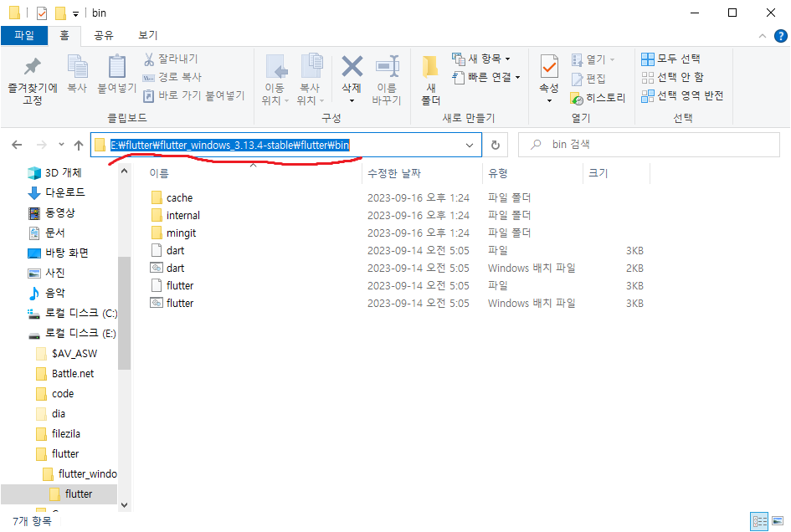Click 바로 가기 붙여넣기 paste shortcut
The height and width of the screenshot is (532, 791).
(194, 95)
